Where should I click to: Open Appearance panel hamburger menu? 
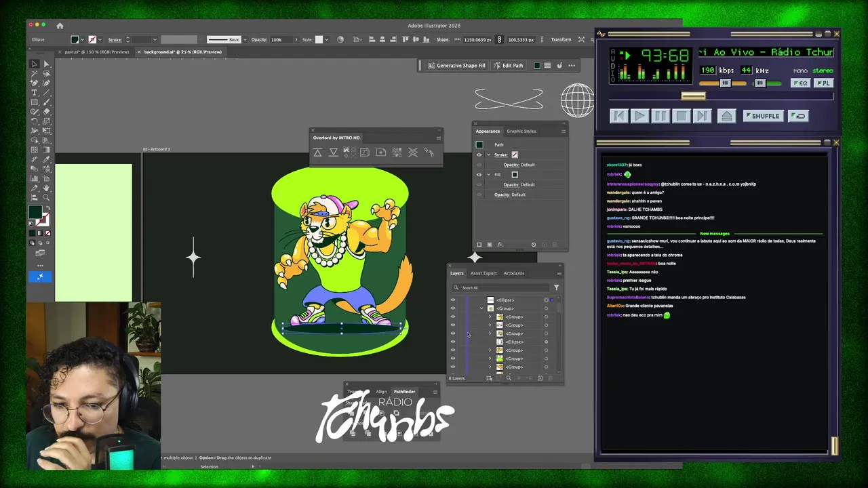coord(564,131)
